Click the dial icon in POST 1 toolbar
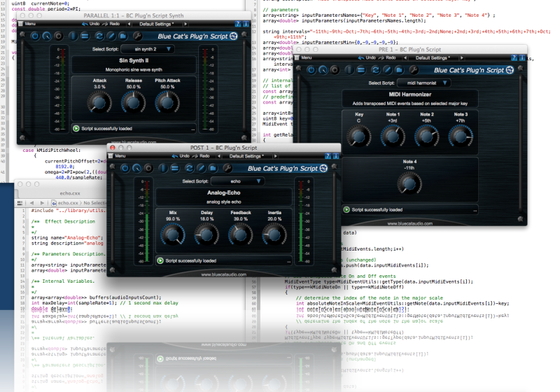The width and height of the screenshot is (560, 392). pos(136,168)
